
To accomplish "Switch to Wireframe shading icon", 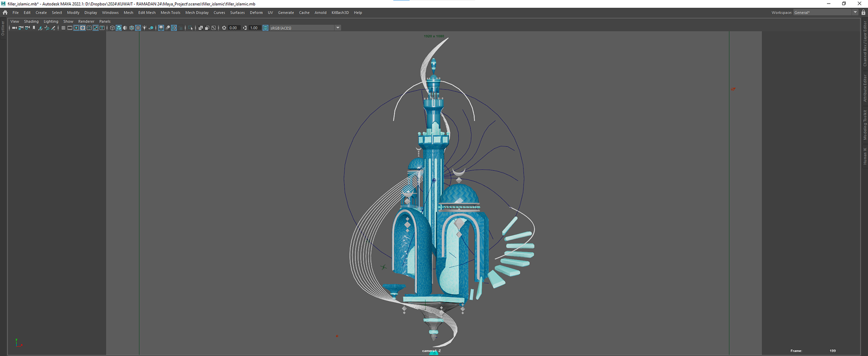I will pyautogui.click(x=112, y=28).
